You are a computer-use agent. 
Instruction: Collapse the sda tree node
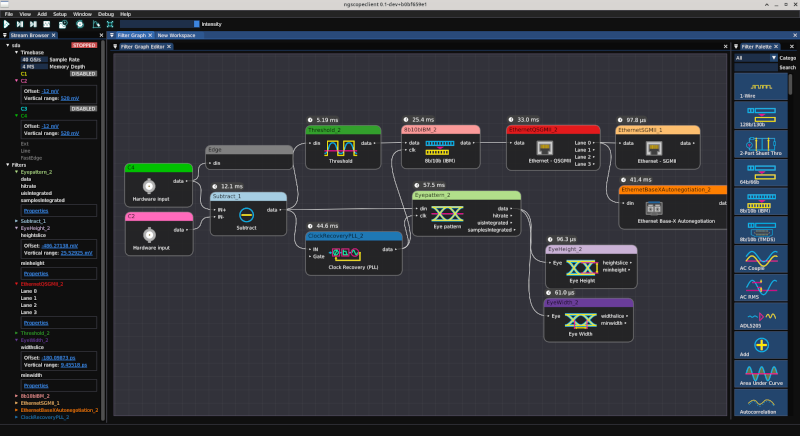click(8, 45)
